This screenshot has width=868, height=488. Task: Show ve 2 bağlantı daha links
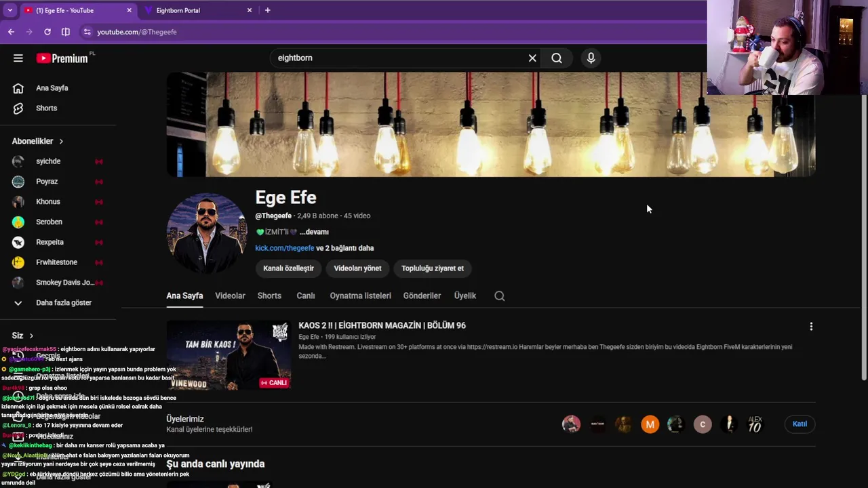click(x=345, y=248)
